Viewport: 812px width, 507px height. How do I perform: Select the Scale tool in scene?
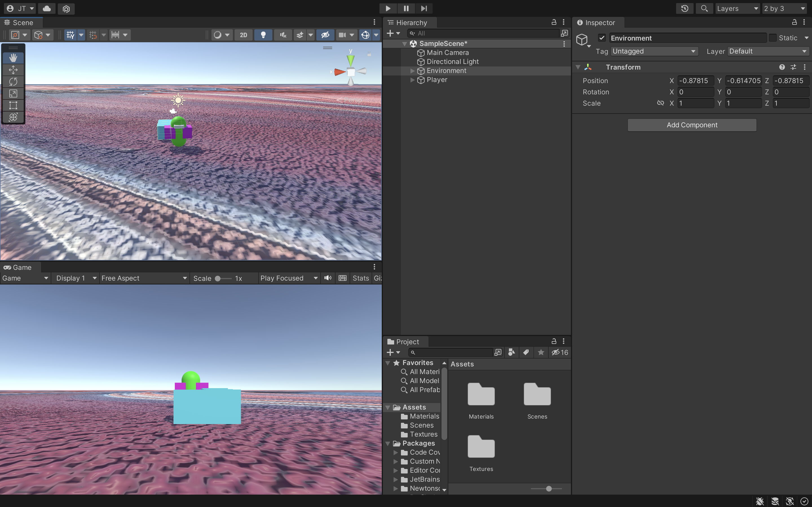(x=13, y=94)
